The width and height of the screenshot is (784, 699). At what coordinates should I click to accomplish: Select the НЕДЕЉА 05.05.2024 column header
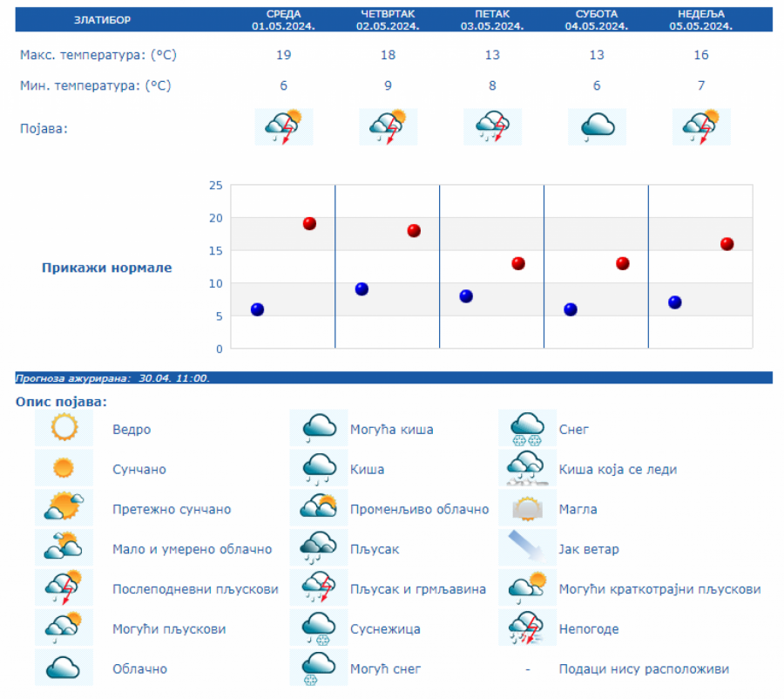tap(701, 19)
